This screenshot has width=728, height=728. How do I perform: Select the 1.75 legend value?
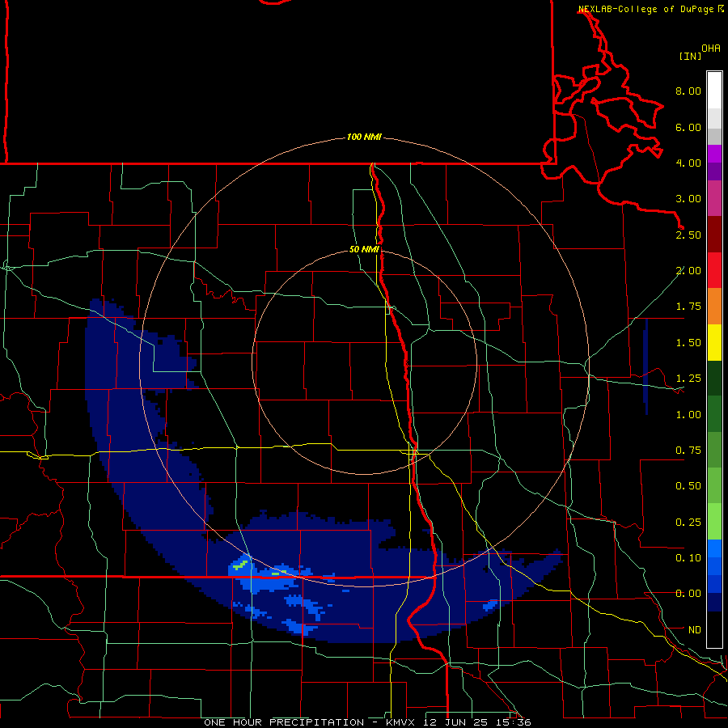point(688,307)
